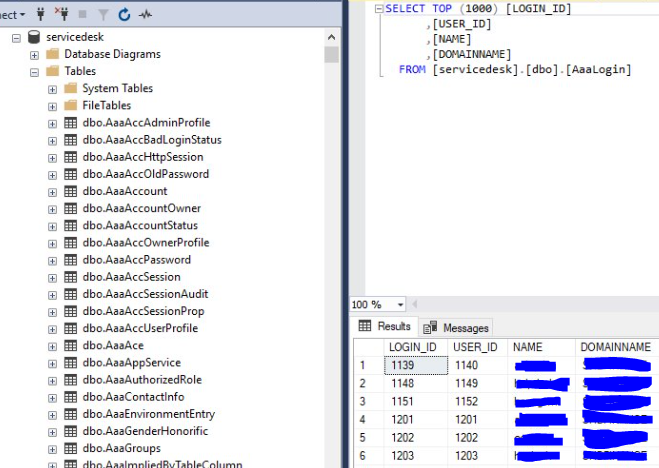Collapse the Tables folder node
Screen dimensions: 659x468
(34, 72)
